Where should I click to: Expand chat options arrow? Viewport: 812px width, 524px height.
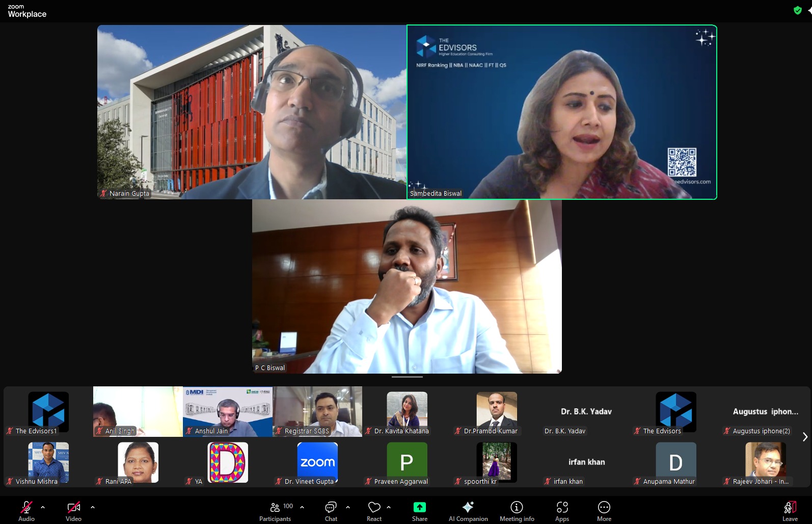click(348, 507)
